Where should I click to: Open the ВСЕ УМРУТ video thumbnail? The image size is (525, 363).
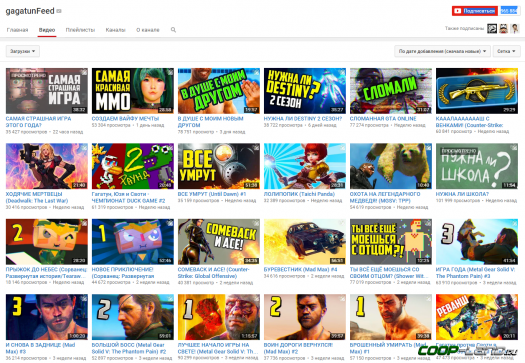(219, 166)
